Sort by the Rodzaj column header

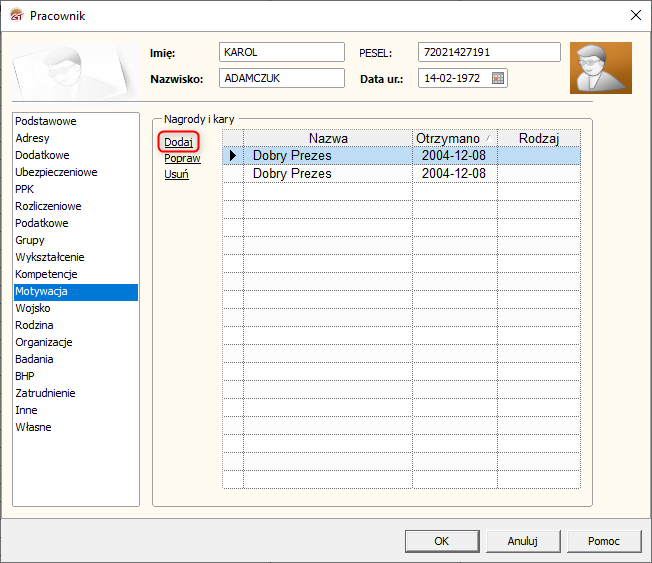coord(539,138)
